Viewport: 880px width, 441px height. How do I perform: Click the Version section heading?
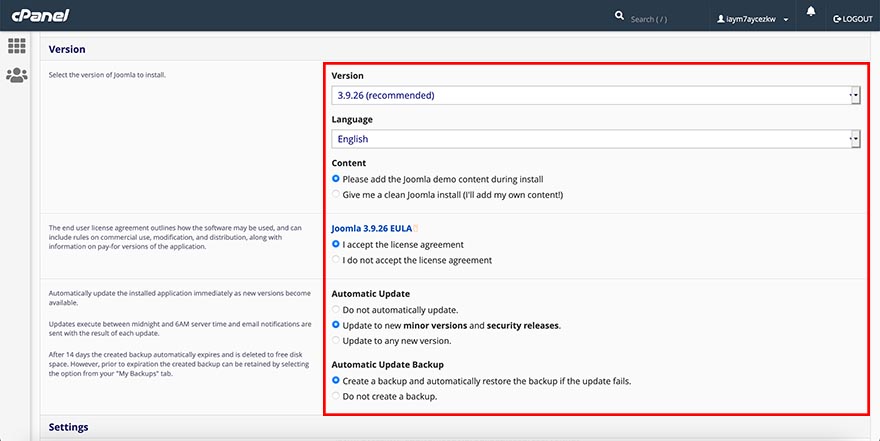point(67,49)
